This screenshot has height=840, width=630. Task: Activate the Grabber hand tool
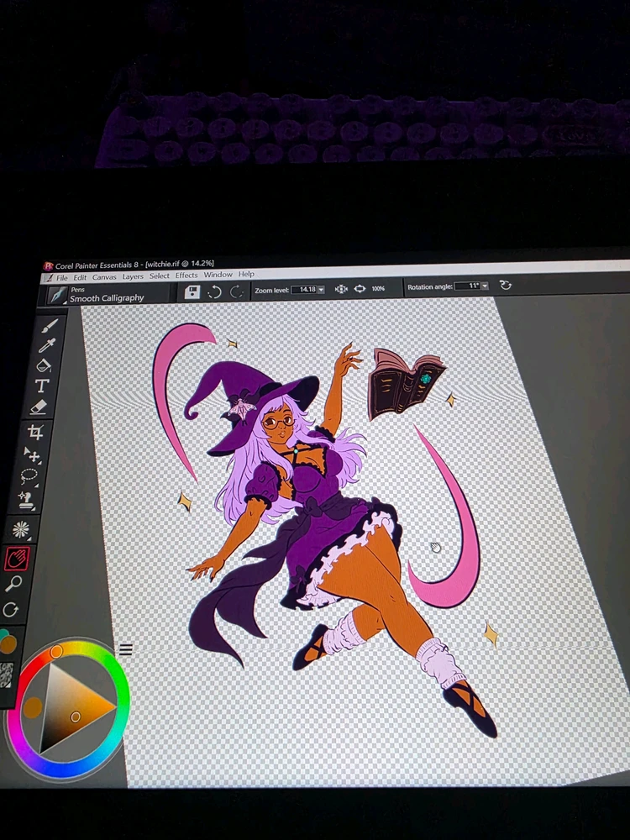(17, 559)
